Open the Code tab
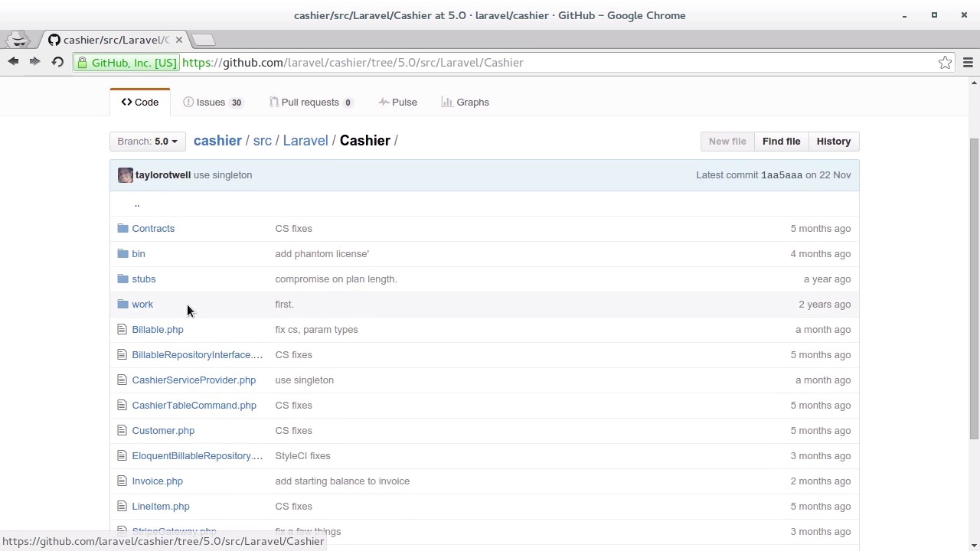This screenshot has width=980, height=551. (x=140, y=102)
